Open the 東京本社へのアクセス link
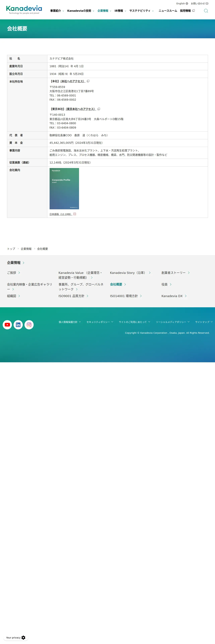Screen dimensions: 215x644 coord(81,109)
